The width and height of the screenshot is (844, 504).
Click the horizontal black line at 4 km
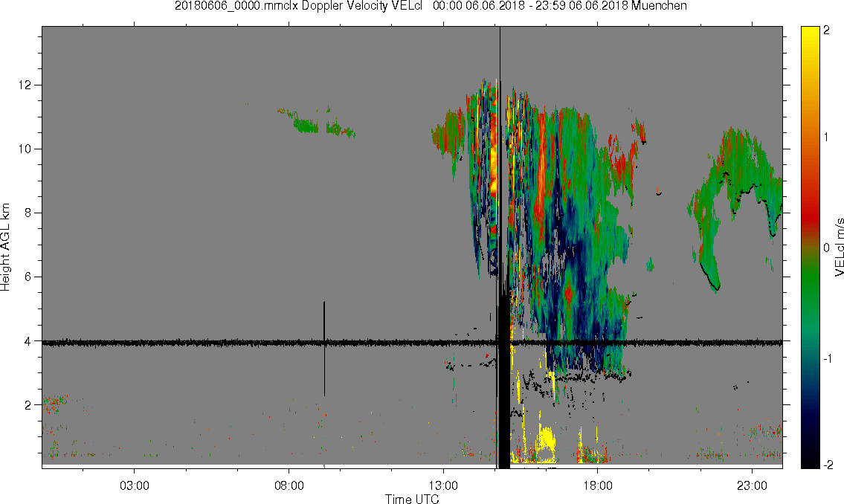pos(412,343)
